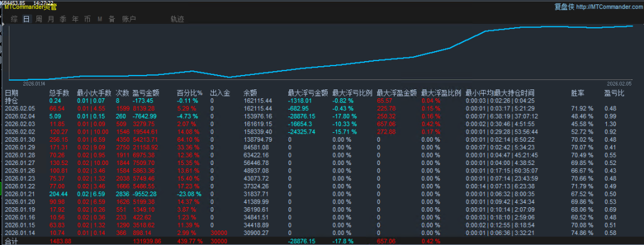Switch to the M tab
644x245 pixels.
(100, 19)
